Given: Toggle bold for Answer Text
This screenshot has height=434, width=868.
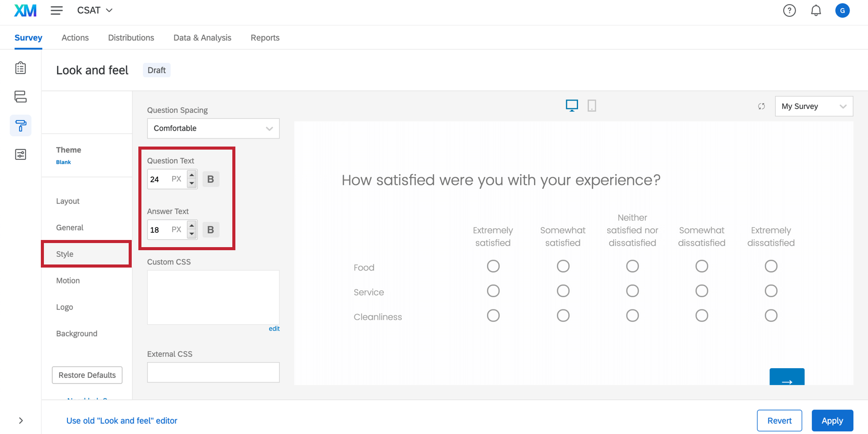Looking at the screenshot, I should [x=210, y=230].
